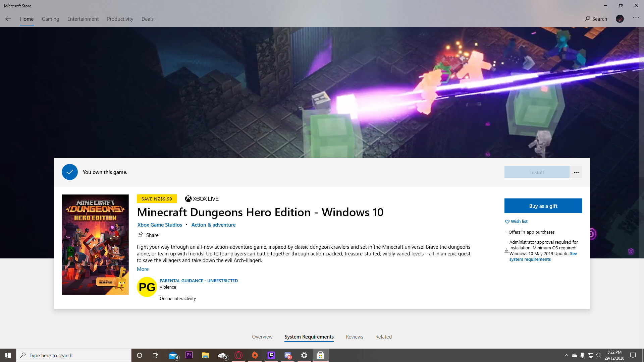Show hidden system tray icons
The height and width of the screenshot is (362, 644).
[567, 355]
